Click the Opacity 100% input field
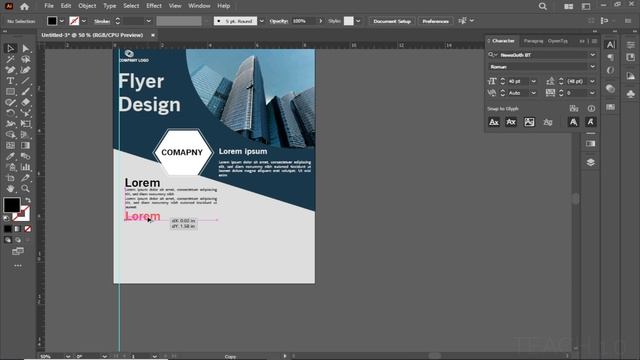 [304, 21]
